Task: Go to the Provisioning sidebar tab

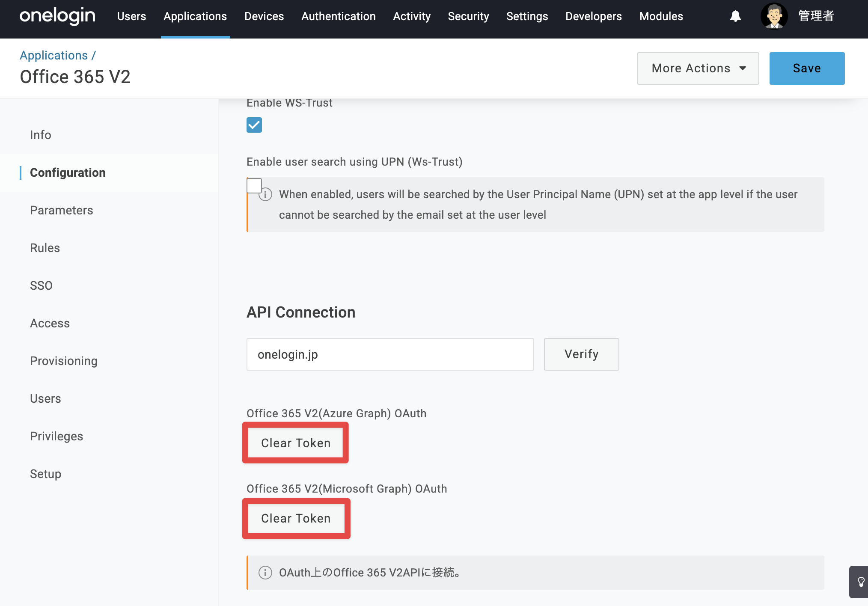Action: click(x=64, y=361)
